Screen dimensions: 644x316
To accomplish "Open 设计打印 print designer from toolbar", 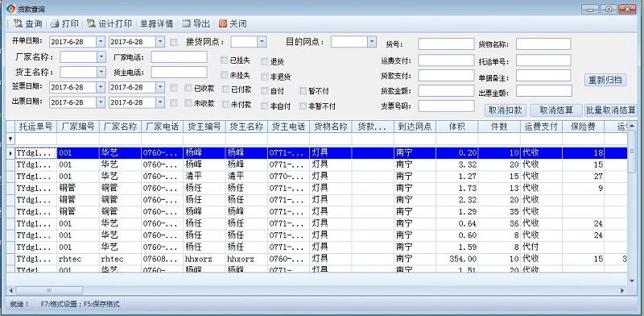I will (x=109, y=24).
